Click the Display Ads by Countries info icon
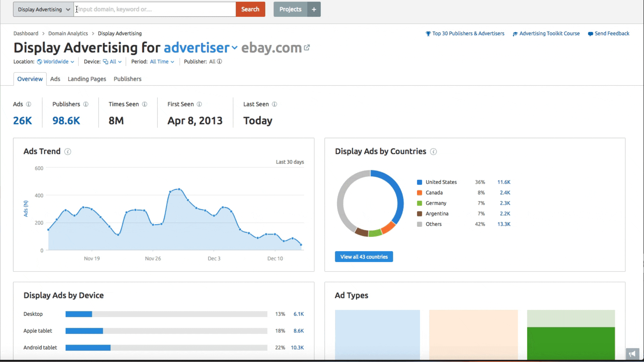The height and width of the screenshot is (362, 644). [x=433, y=152]
